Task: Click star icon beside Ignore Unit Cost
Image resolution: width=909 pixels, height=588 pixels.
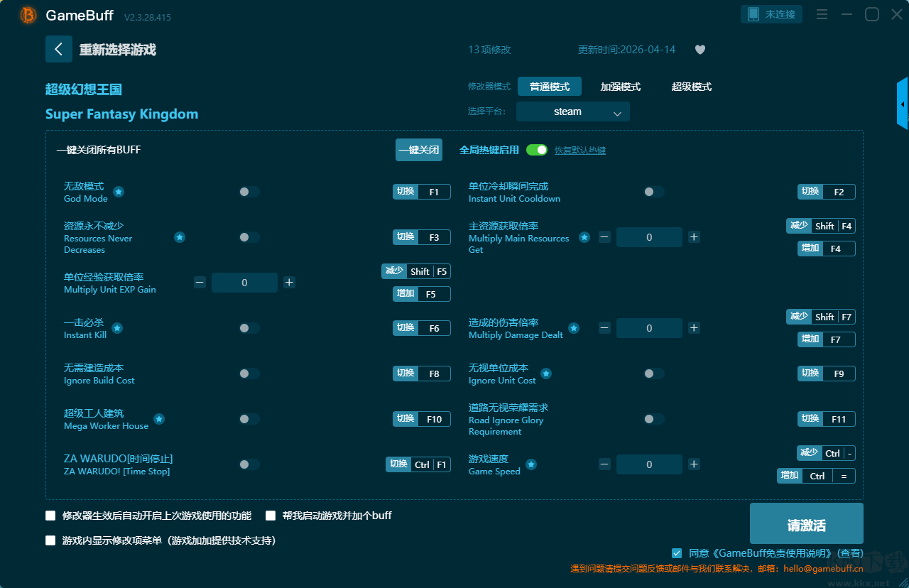Action: [546, 374]
